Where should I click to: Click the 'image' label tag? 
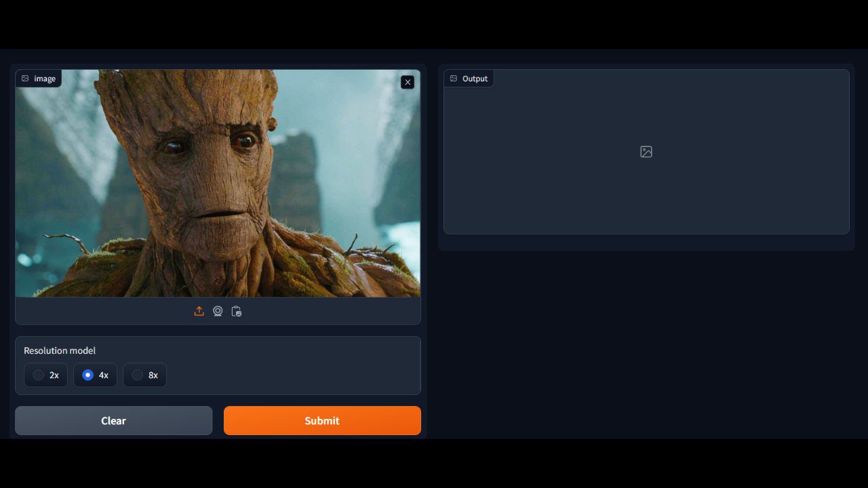pyautogui.click(x=39, y=79)
